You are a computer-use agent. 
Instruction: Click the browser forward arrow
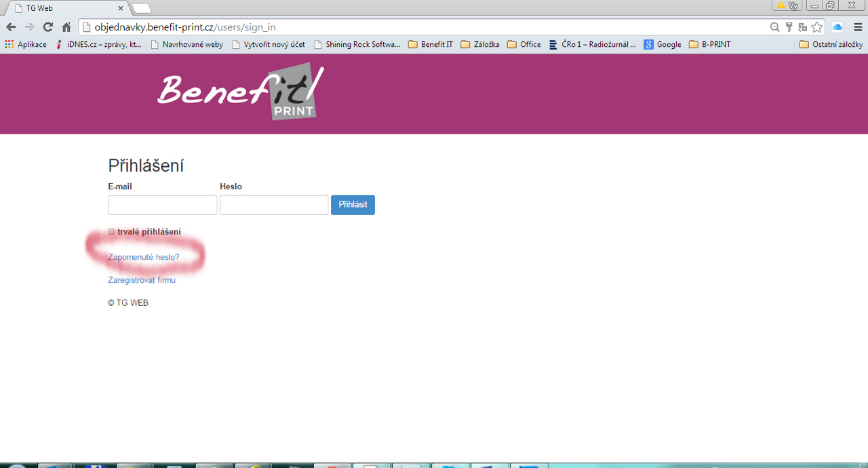pos(29,27)
